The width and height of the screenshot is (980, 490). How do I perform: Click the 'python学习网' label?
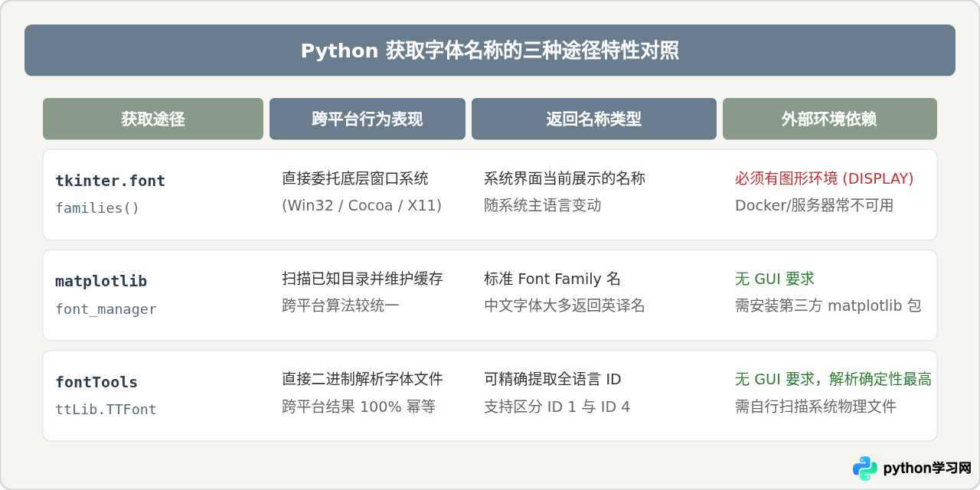[x=927, y=468]
